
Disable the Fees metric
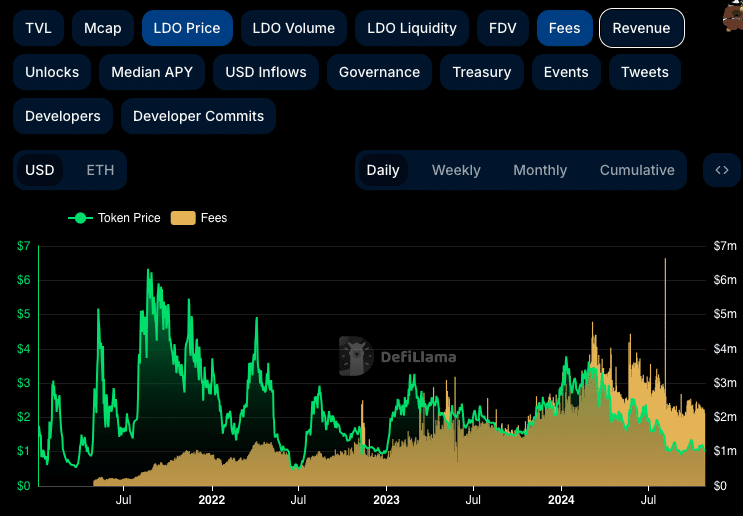pos(564,28)
